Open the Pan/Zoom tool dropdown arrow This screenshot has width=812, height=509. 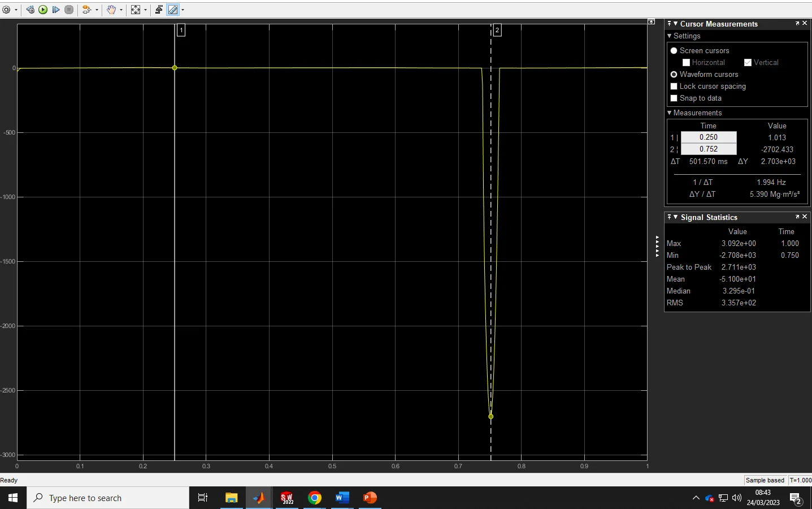click(x=121, y=10)
